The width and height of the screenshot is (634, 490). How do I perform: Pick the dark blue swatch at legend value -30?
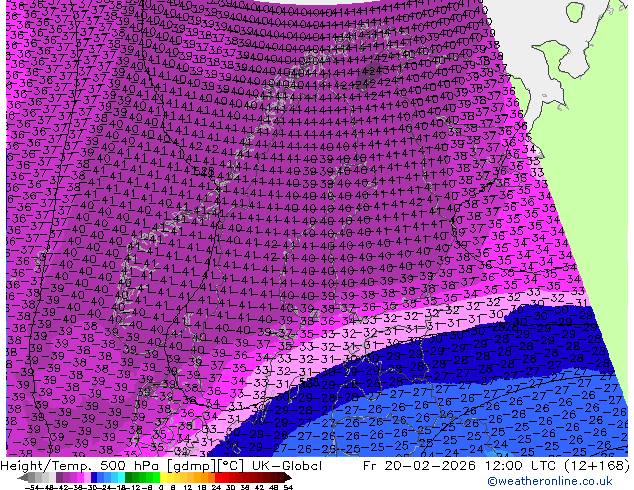click(x=94, y=477)
